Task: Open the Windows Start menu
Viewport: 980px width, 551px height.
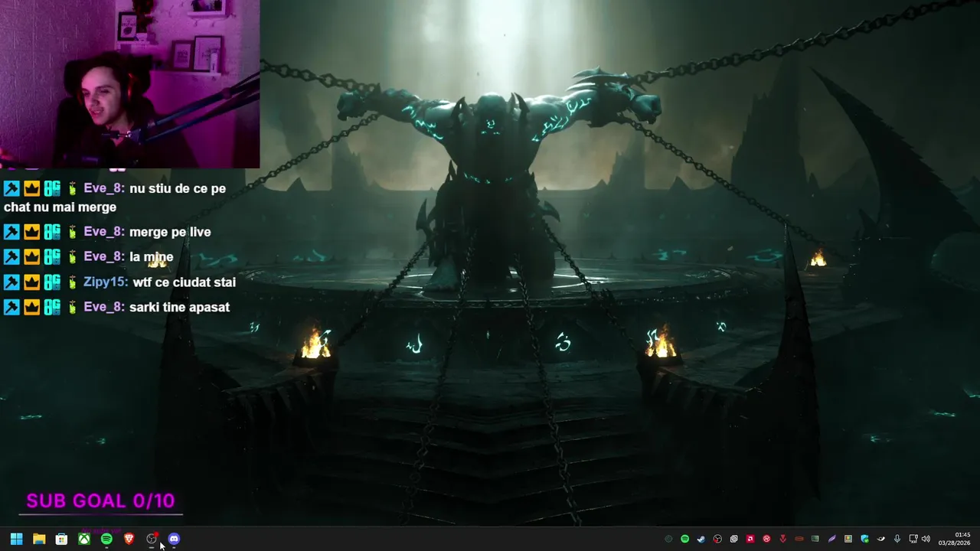Action: [16, 539]
